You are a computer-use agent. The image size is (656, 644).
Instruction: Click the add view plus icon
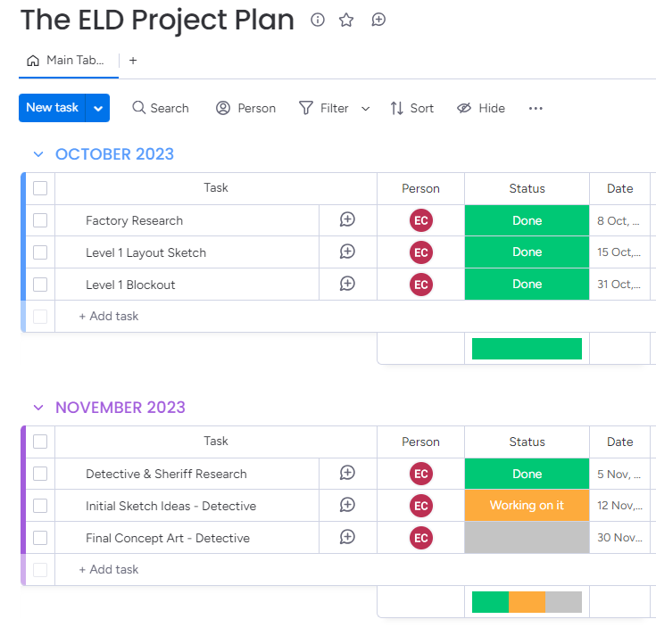133,61
